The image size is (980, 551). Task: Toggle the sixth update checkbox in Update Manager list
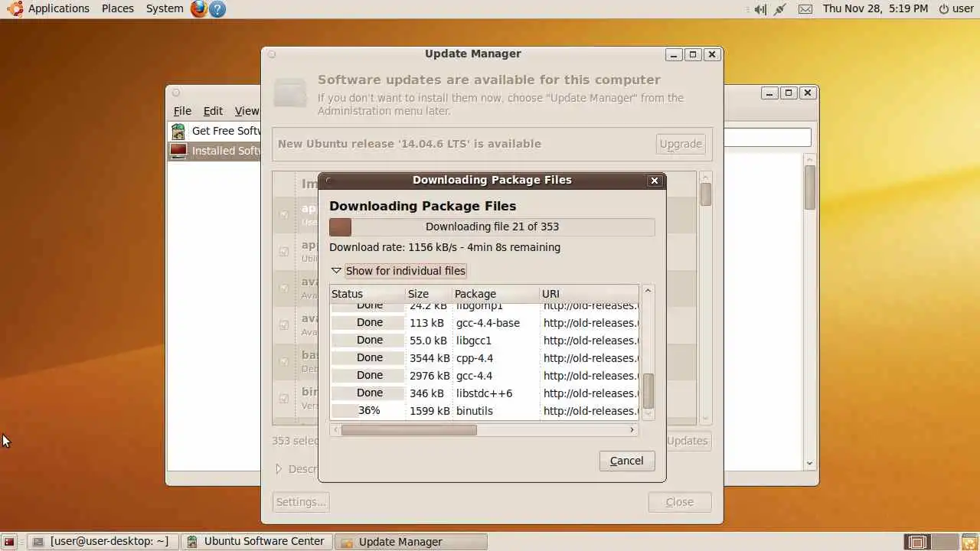(284, 398)
